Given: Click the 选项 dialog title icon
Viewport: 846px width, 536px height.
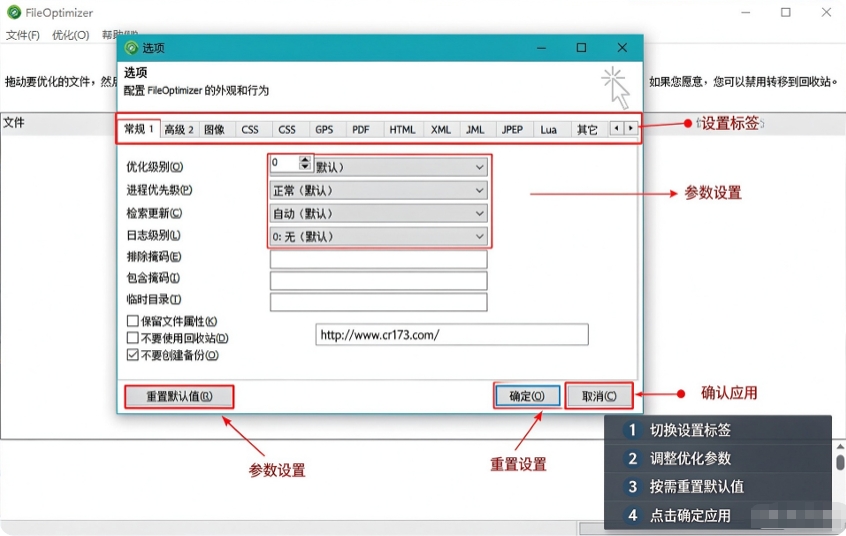Looking at the screenshot, I should point(131,48).
